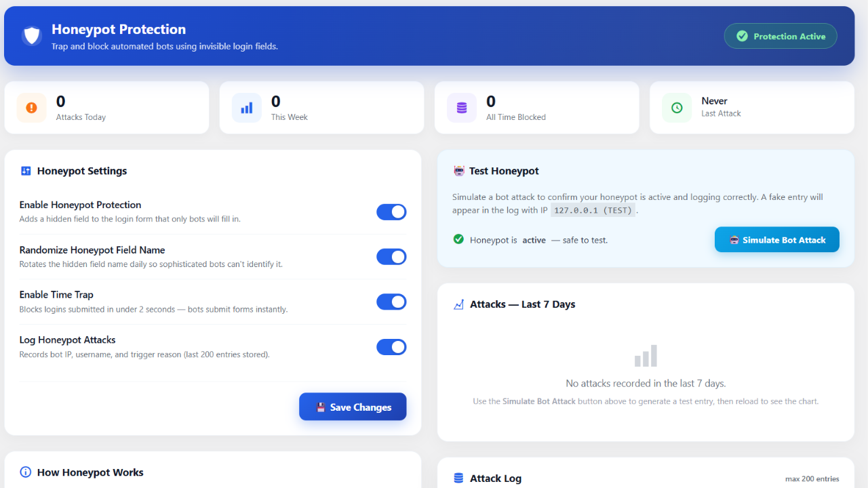Toggle Enable Honeypot Protection switch
This screenshot has width=868, height=488.
tap(391, 212)
